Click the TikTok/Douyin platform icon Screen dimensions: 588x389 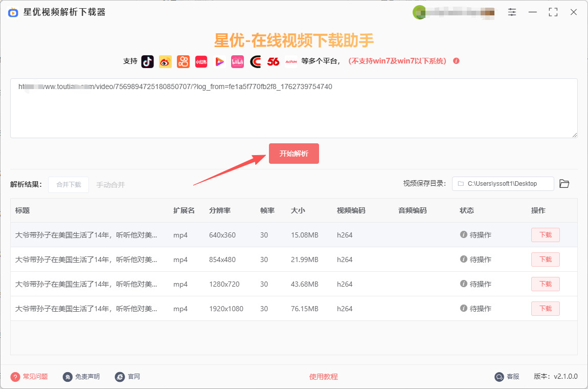[x=147, y=61]
